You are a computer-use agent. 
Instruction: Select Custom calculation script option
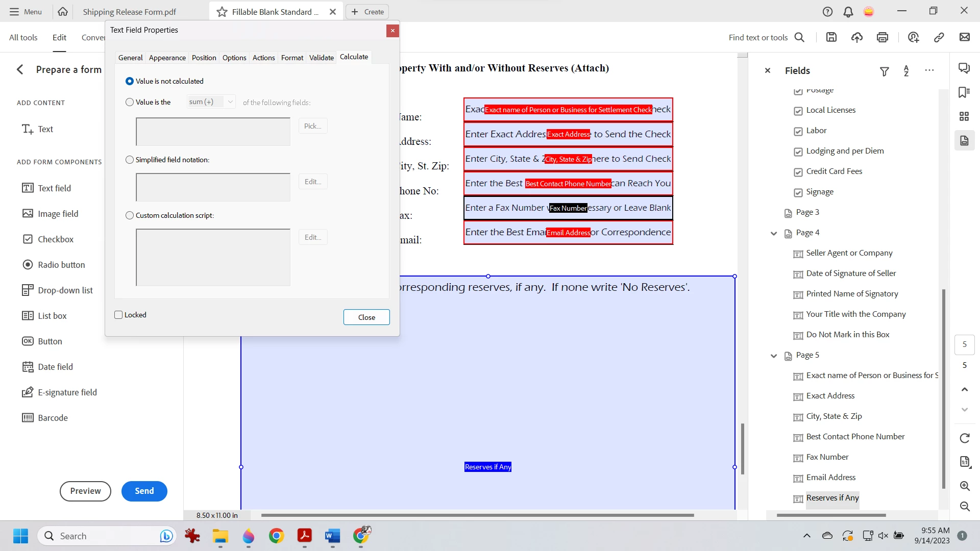point(130,215)
